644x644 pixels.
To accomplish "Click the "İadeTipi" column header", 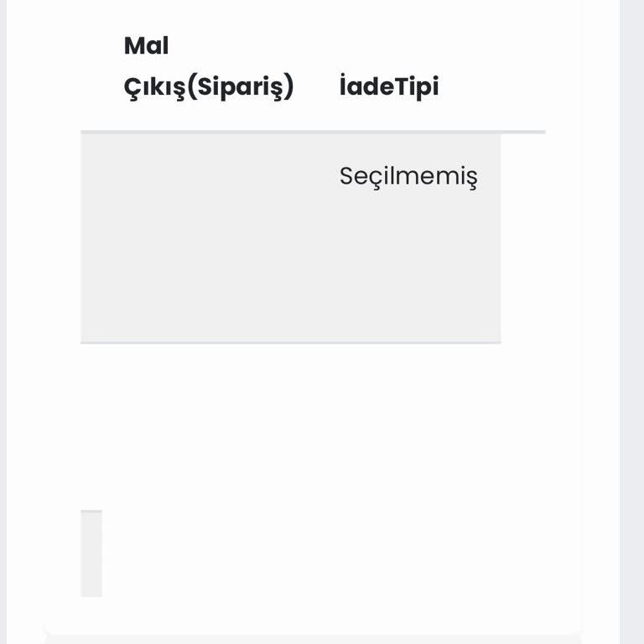I will coord(389,86).
